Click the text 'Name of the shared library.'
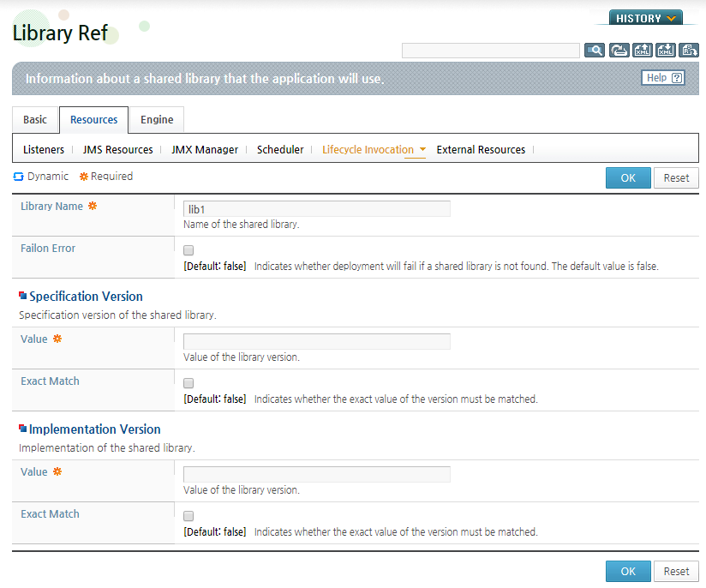 242,225
